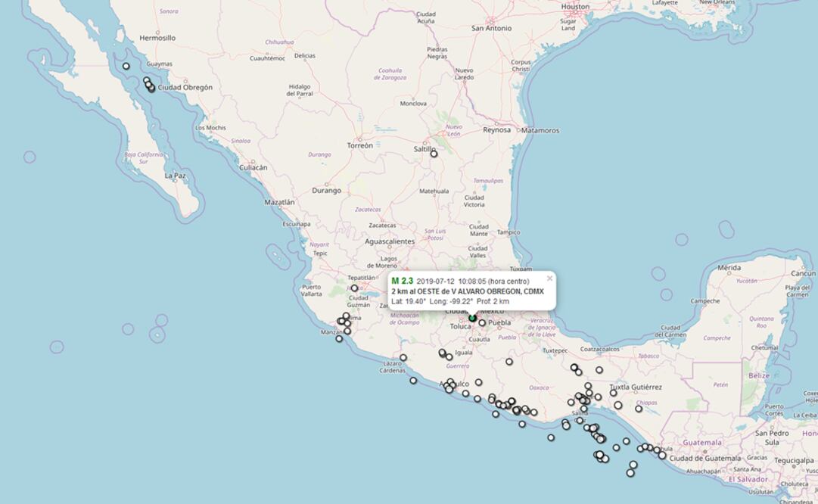Click the green selected marker at Mexico City
This screenshot has height=504, width=818.
472,318
